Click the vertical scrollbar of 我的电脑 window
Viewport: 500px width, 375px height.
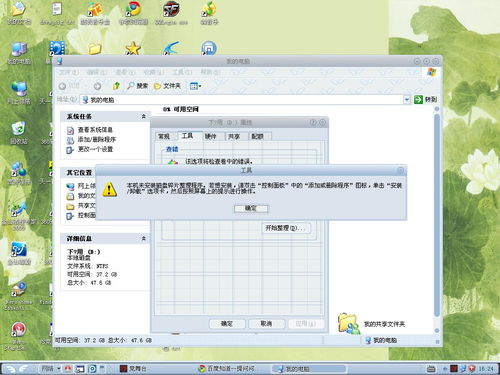pyautogui.click(x=437, y=219)
